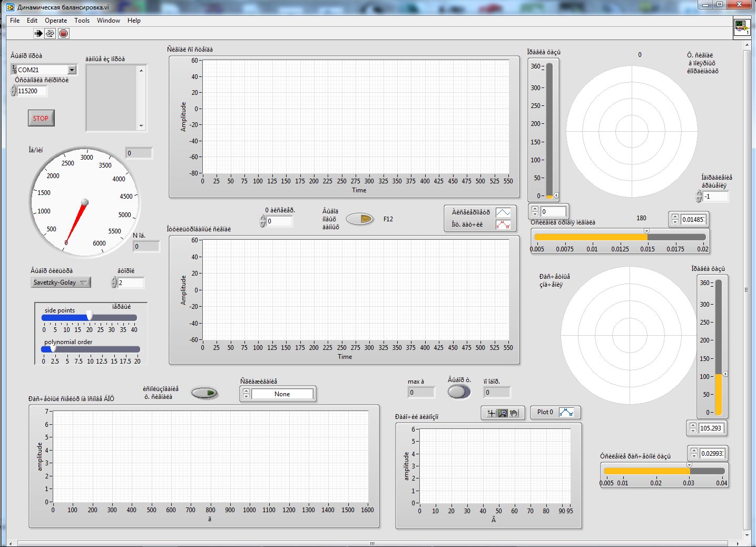Open the Savetzky-Golay filter type dropdown
The image size is (756, 547).
click(x=60, y=282)
